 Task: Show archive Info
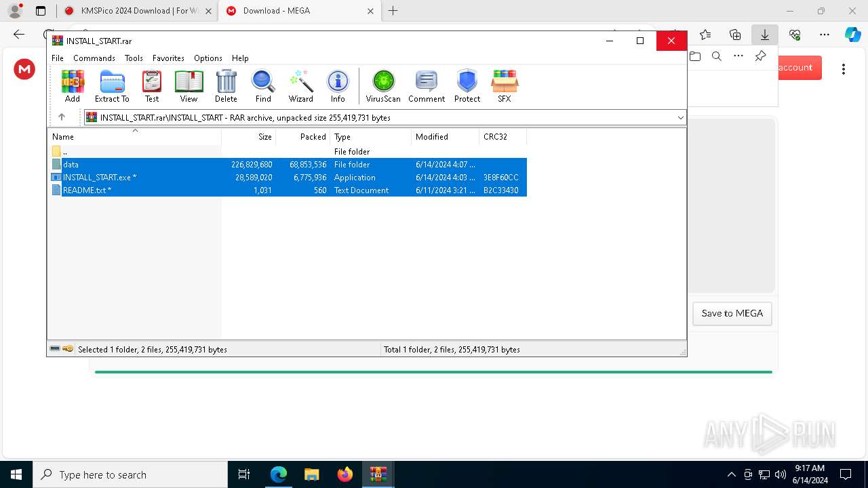coord(338,86)
